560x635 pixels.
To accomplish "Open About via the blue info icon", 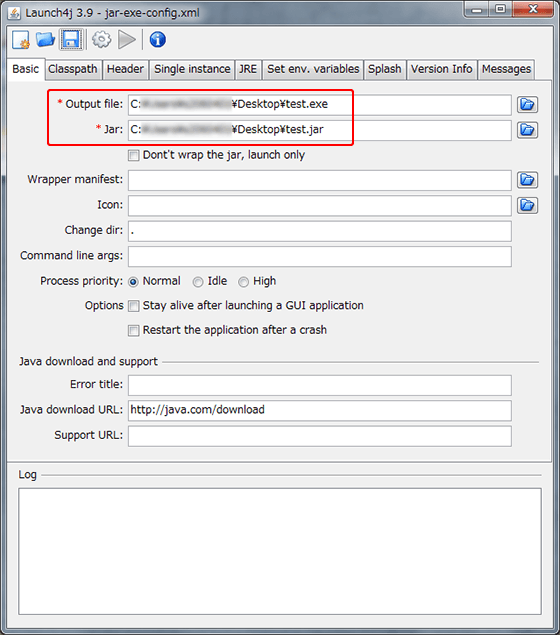I will tap(158, 40).
